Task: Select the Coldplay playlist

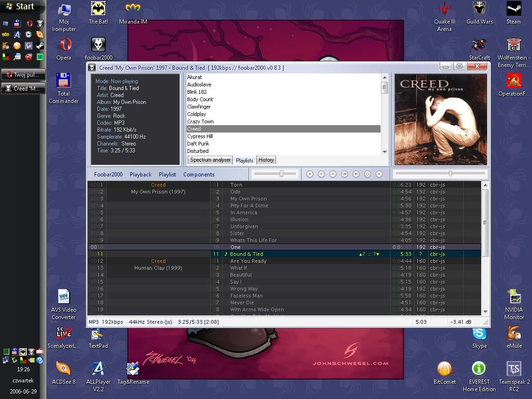Action: (283, 115)
